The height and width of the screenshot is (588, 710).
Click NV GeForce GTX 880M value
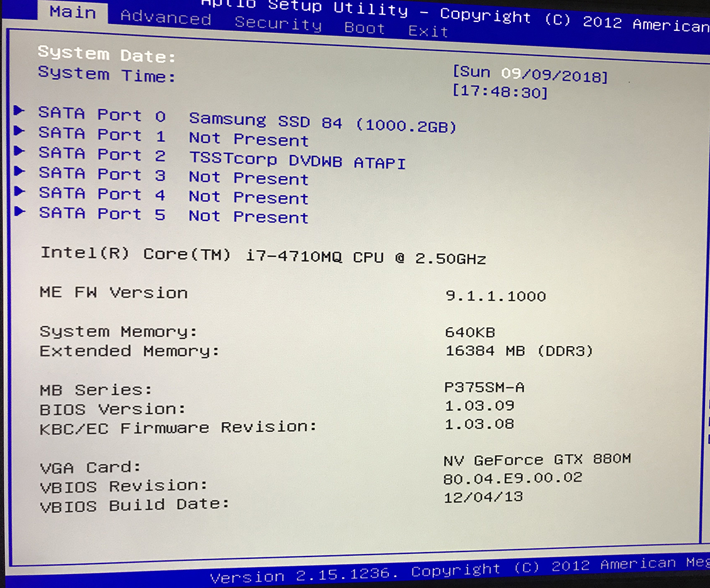click(x=537, y=460)
